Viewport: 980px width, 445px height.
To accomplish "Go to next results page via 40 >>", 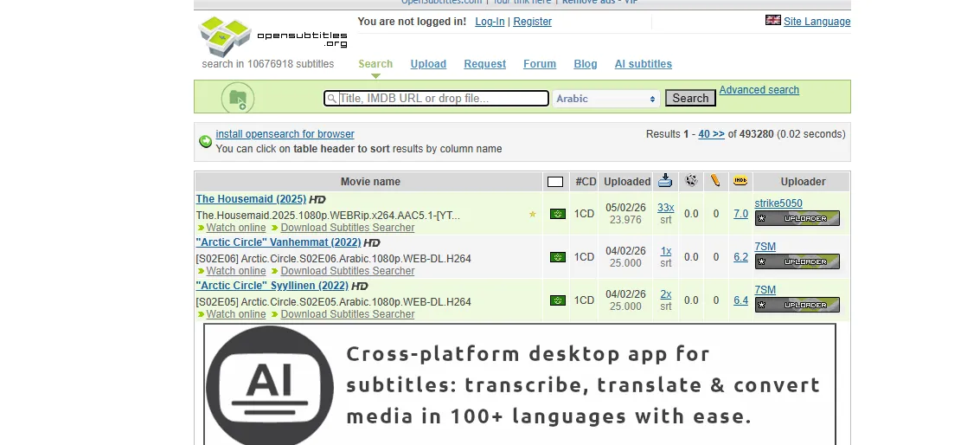I will pos(711,134).
